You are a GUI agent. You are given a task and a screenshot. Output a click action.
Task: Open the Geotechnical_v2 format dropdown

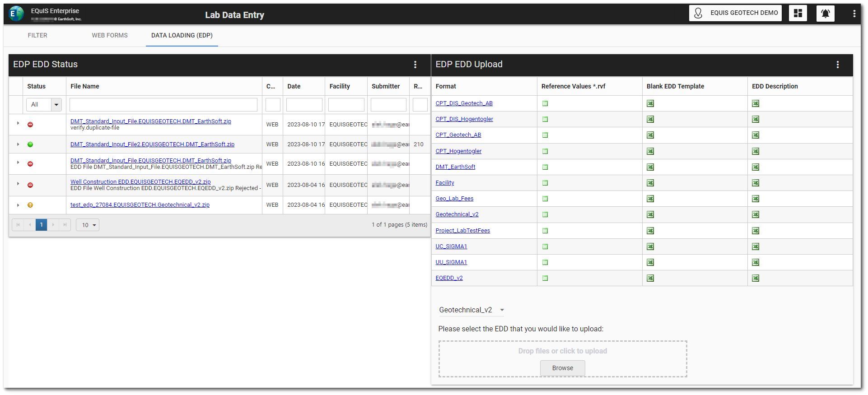(471, 310)
